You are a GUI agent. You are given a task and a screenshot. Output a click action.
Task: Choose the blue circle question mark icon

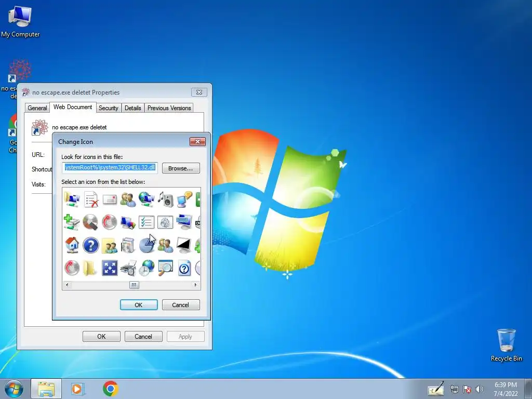pos(90,245)
